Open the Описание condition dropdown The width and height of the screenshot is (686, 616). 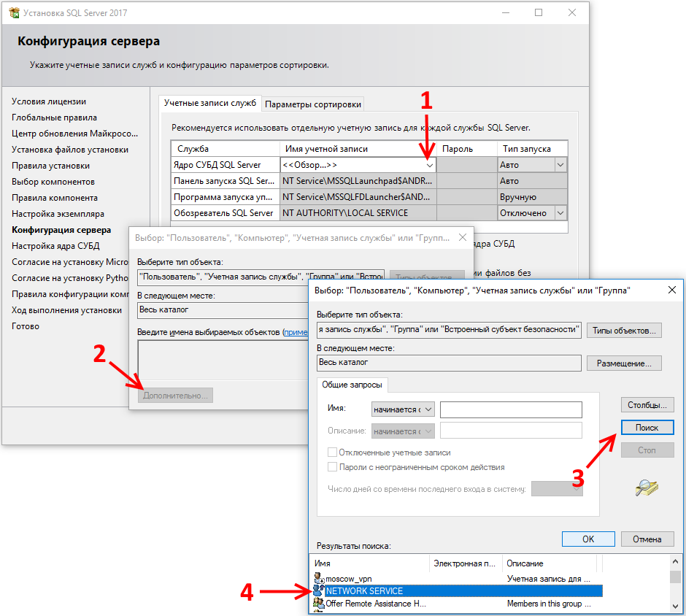click(403, 431)
